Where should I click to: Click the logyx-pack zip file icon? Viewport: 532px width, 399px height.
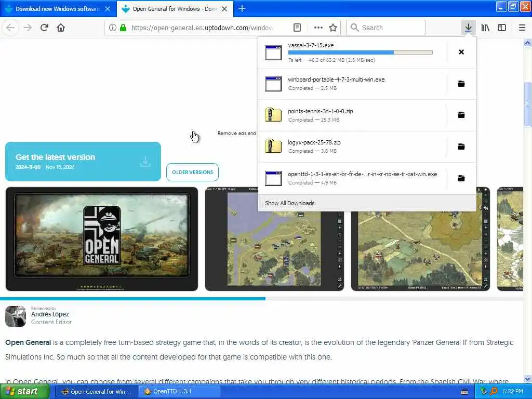point(273,146)
